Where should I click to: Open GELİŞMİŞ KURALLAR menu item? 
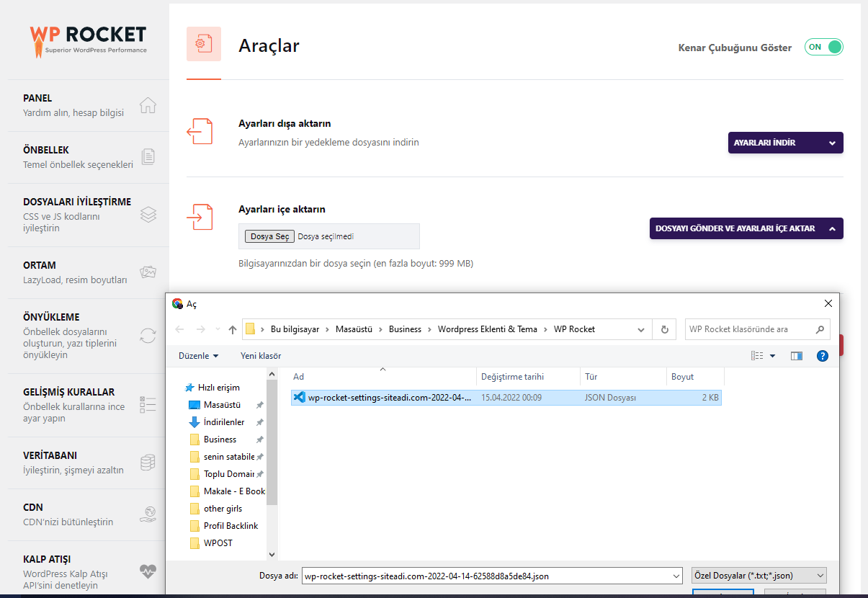(88, 405)
